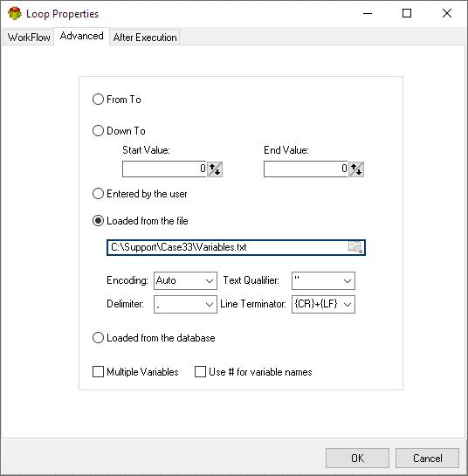Viewport: 468px width, 476px height.
Task: Confirm with the OK button
Action: [357, 458]
